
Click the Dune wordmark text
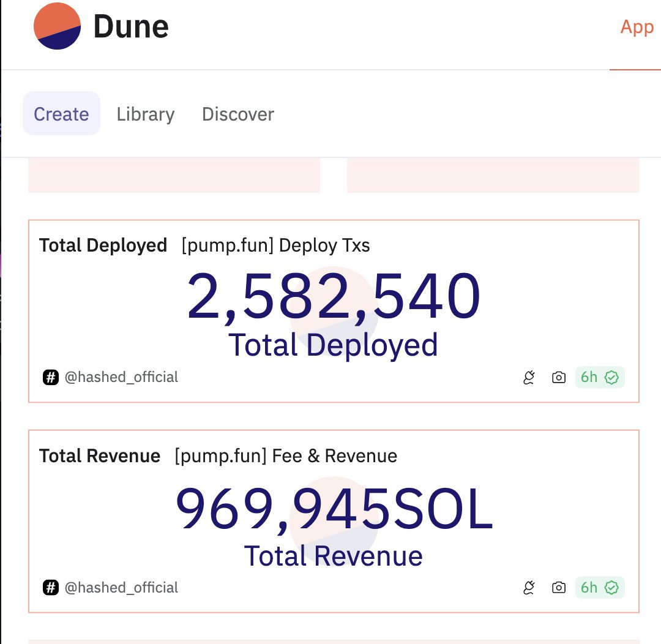(131, 26)
